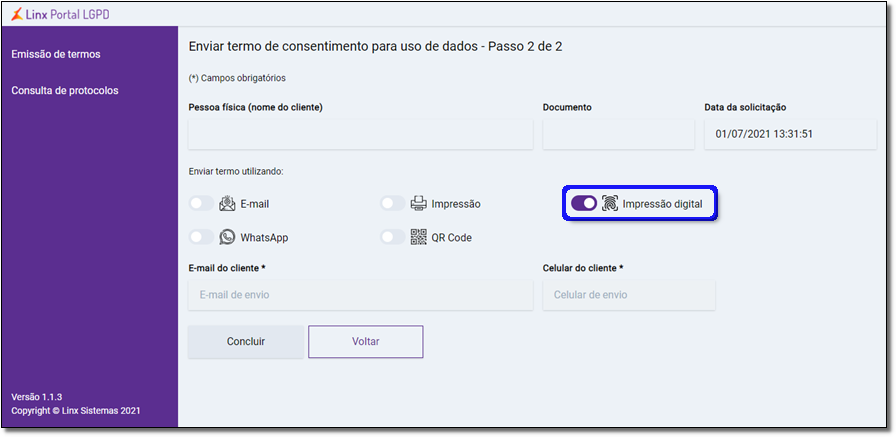The width and height of the screenshot is (896, 437).
Task: Click the QR Code icon
Action: [419, 237]
